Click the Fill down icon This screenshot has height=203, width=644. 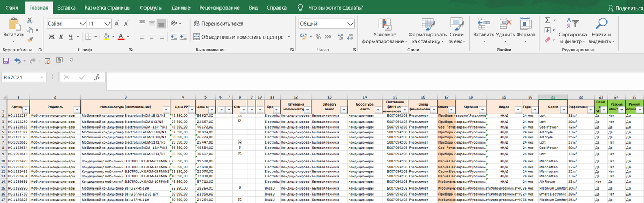click(x=547, y=30)
